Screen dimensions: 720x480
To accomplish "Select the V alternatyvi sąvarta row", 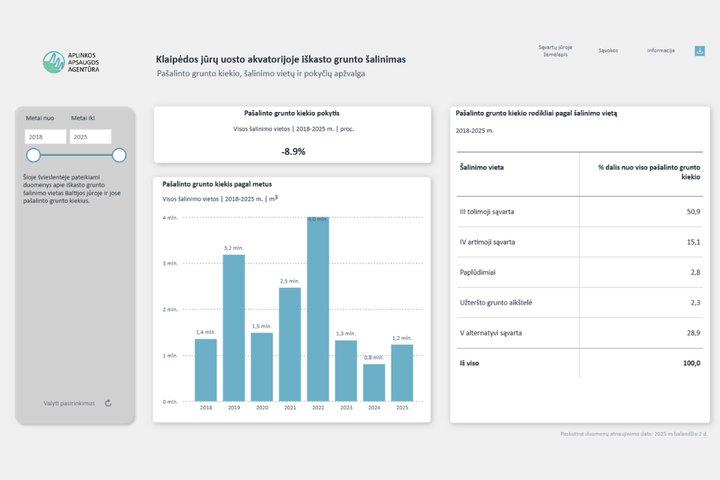I will 579,333.
